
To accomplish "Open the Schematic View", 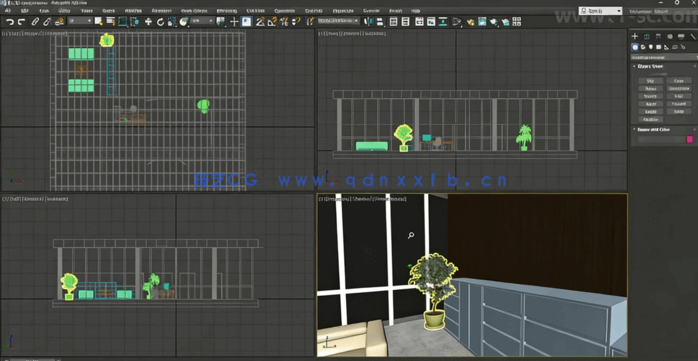I will [443, 21].
